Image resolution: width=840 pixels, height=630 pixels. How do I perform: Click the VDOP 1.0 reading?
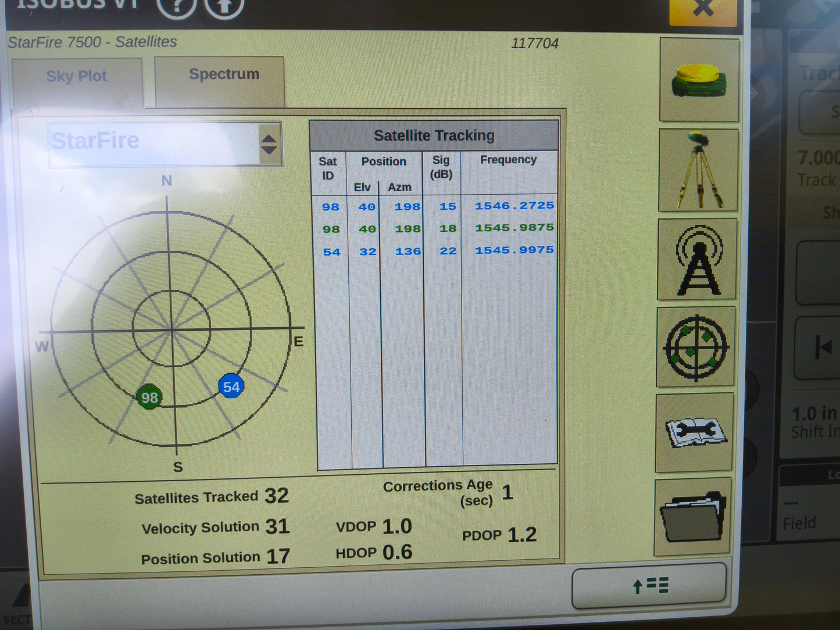tap(374, 526)
